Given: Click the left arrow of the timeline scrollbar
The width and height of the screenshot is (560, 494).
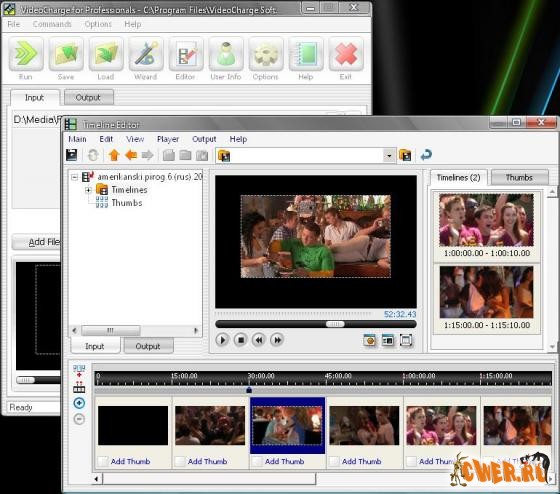Looking at the screenshot, I should tap(96, 479).
